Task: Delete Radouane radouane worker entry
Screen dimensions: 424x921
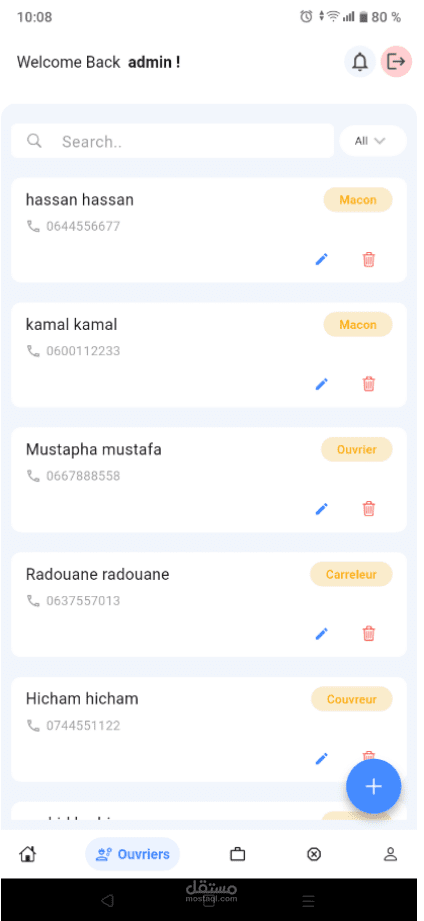Action: pyautogui.click(x=368, y=634)
